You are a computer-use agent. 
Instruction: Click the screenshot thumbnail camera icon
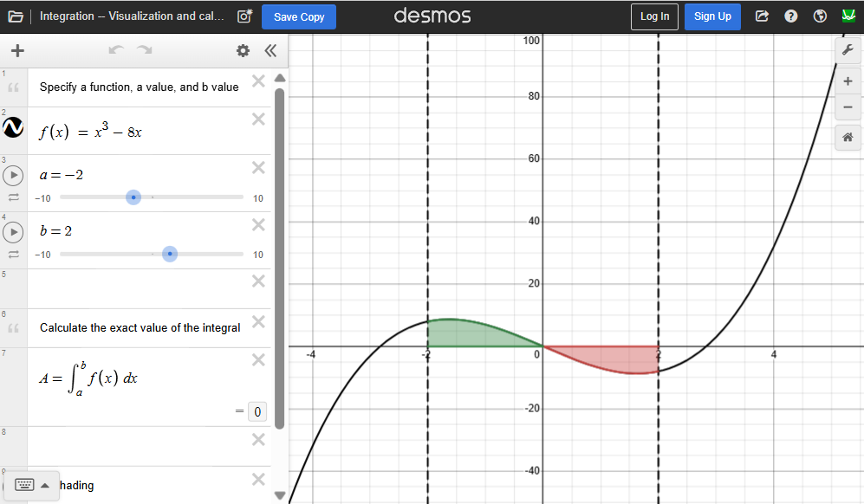tap(244, 16)
